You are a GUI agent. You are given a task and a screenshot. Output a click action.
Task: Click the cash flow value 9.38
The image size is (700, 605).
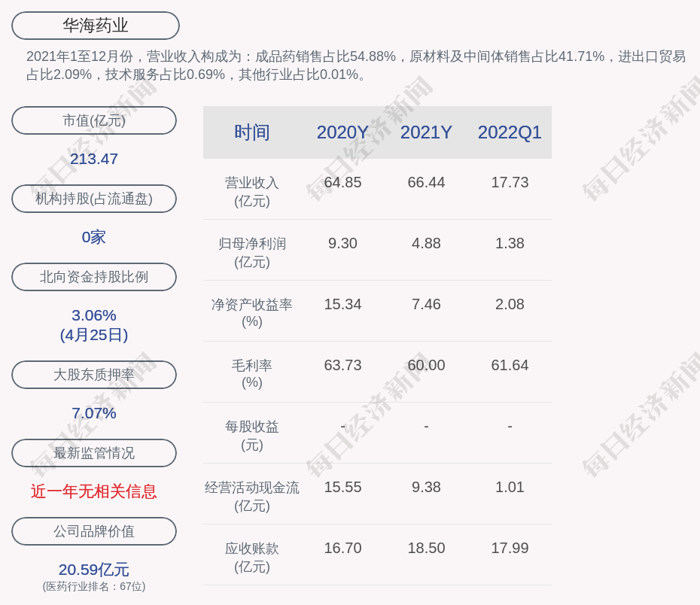click(426, 487)
